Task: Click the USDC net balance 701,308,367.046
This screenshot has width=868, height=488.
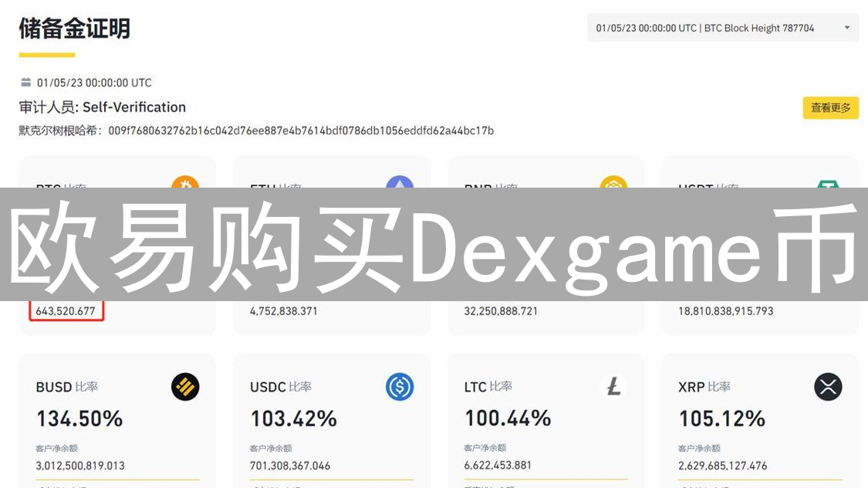Action: (290, 466)
